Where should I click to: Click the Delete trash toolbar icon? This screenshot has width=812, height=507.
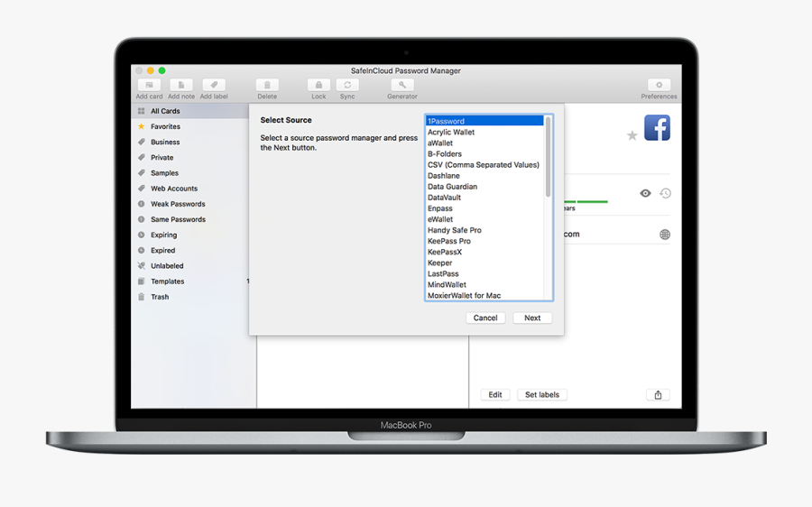click(x=267, y=85)
